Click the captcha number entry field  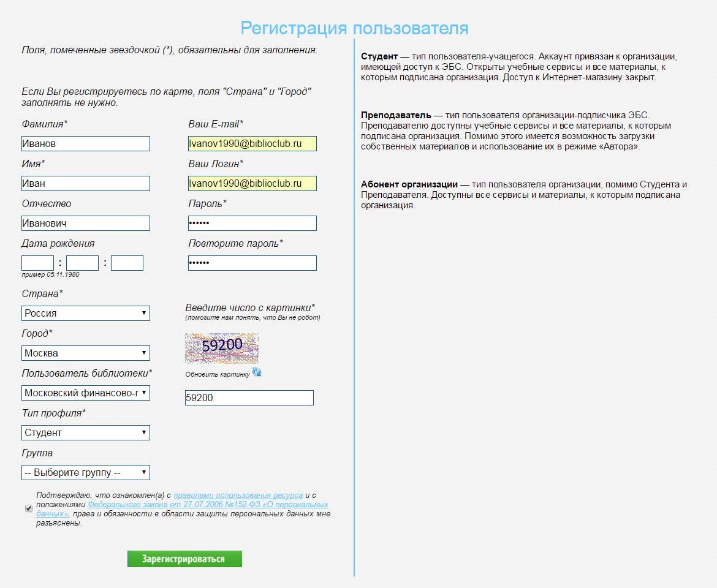coord(249,398)
